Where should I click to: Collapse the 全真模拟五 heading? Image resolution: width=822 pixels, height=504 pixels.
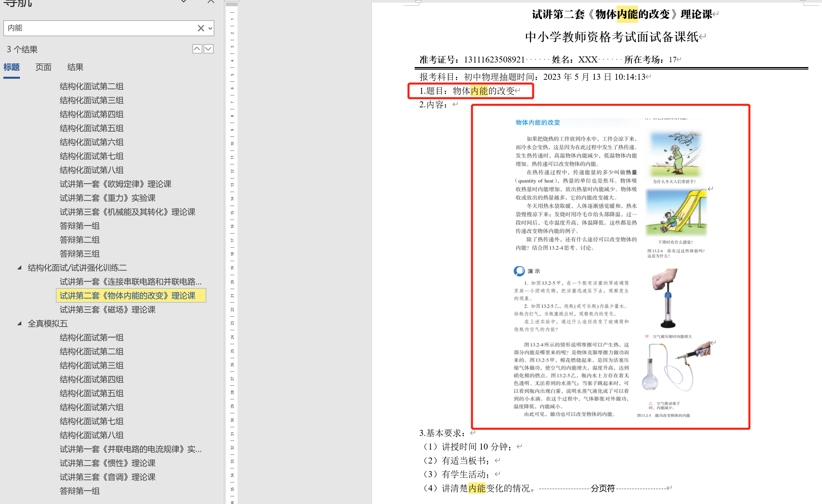(x=20, y=323)
